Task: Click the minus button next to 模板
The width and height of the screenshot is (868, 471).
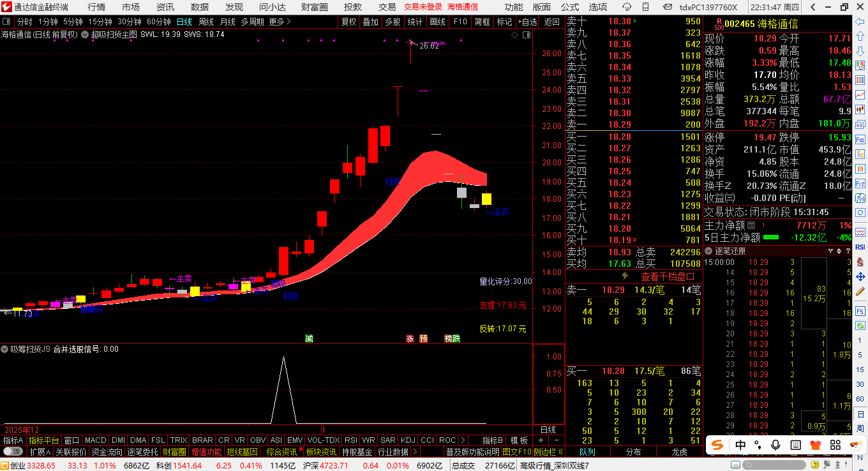Action: (x=556, y=440)
